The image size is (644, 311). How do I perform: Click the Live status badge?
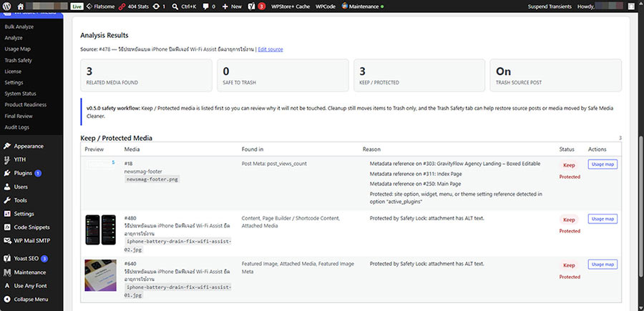(76, 6)
